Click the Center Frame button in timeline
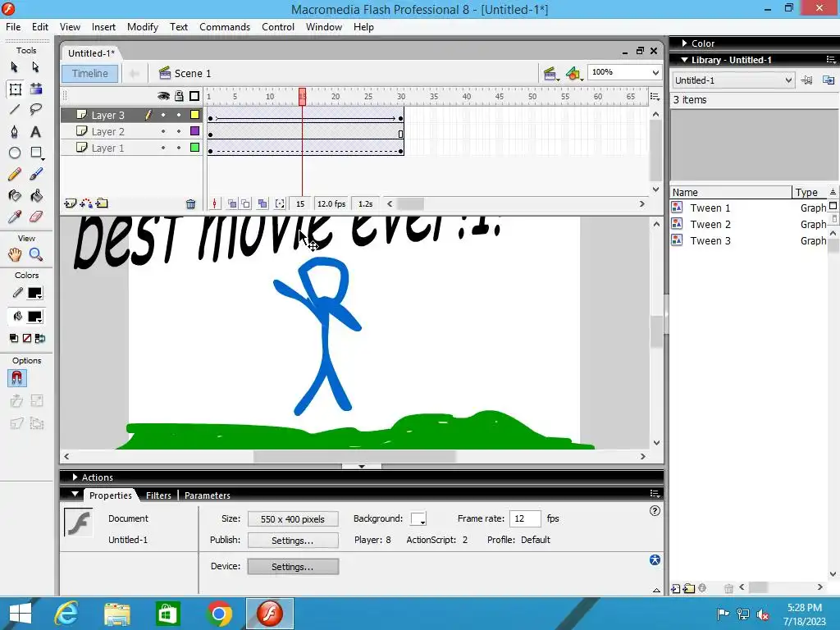Screen dimensions: 840x630 (x=215, y=203)
